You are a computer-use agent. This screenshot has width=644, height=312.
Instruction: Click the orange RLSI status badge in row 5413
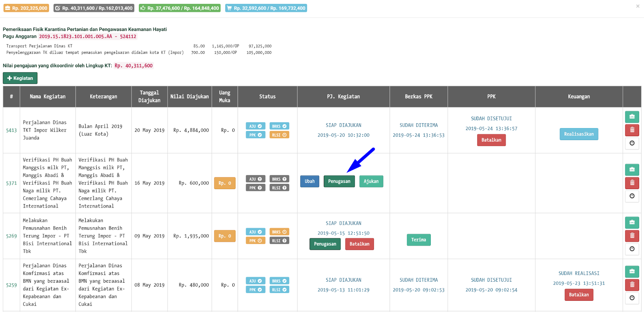pyautogui.click(x=279, y=135)
